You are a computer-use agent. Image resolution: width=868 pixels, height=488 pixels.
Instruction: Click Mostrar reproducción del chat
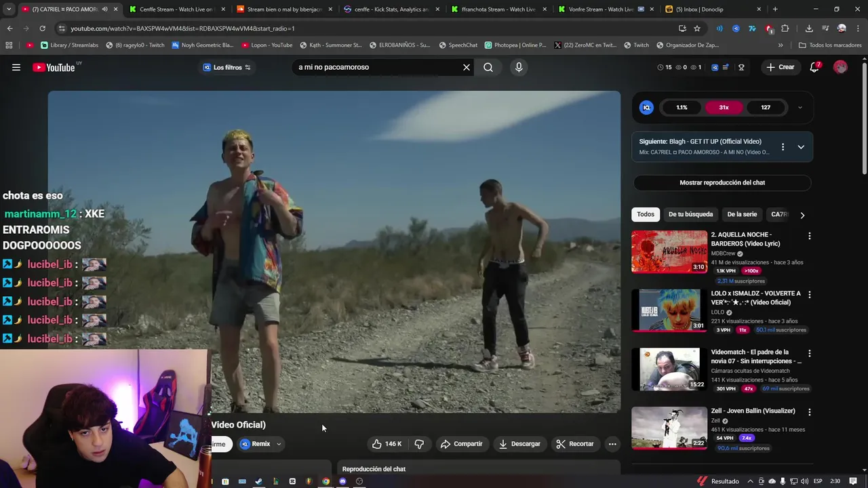(722, 182)
